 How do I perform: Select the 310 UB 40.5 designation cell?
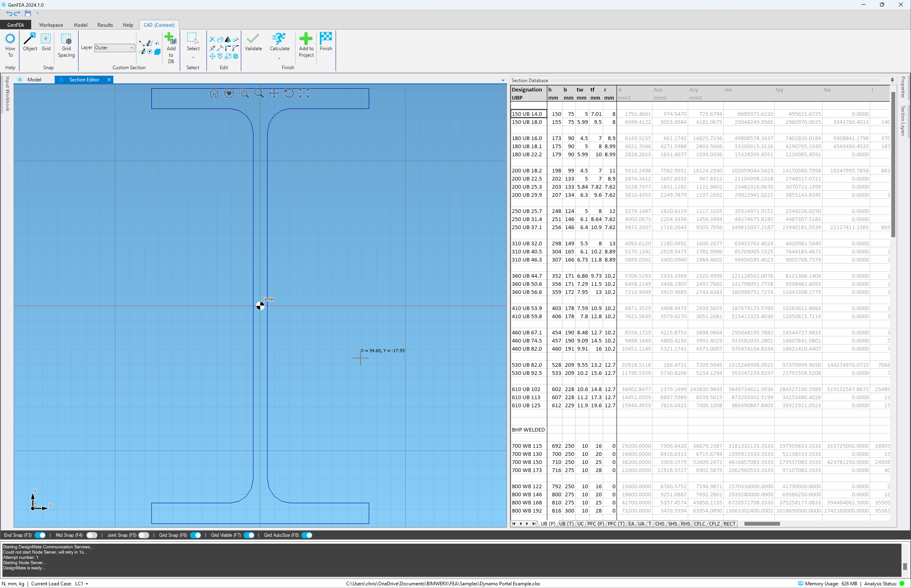pyautogui.click(x=527, y=252)
